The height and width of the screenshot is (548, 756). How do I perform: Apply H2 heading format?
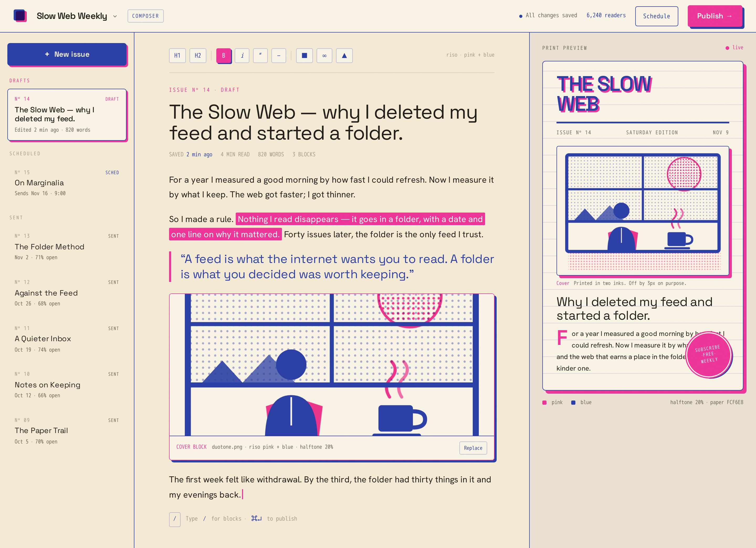coord(198,55)
